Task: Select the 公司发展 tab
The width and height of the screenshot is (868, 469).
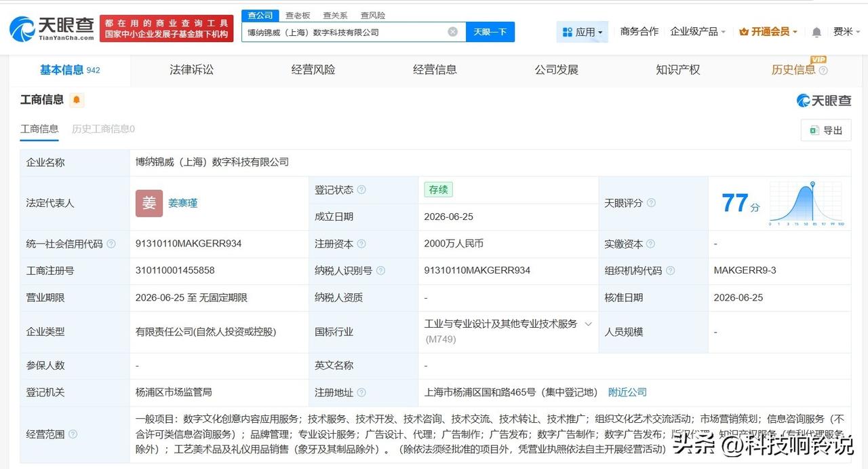Action: coord(557,69)
